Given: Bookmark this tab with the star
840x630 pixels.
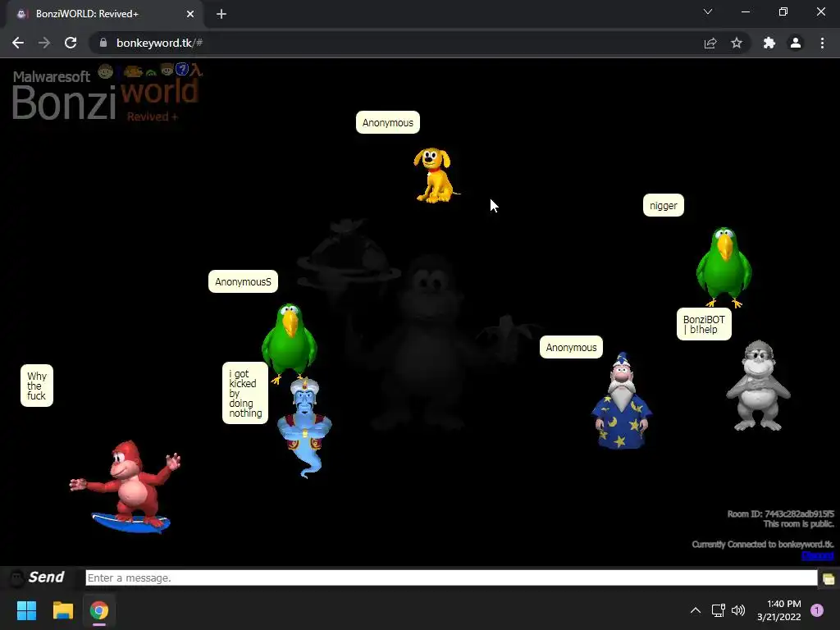Looking at the screenshot, I should point(737,43).
